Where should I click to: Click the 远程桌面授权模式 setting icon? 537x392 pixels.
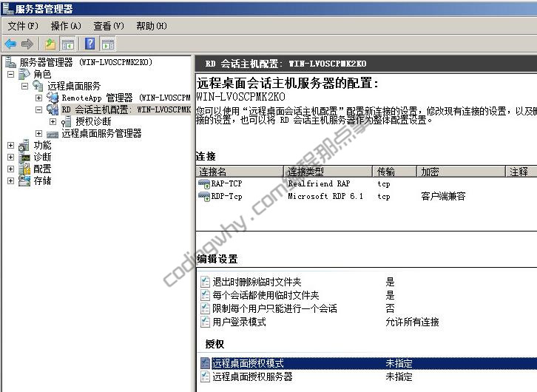pos(205,363)
